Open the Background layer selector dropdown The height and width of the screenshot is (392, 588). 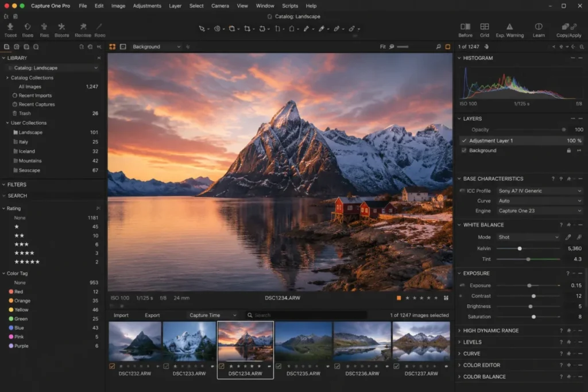pyautogui.click(x=156, y=47)
